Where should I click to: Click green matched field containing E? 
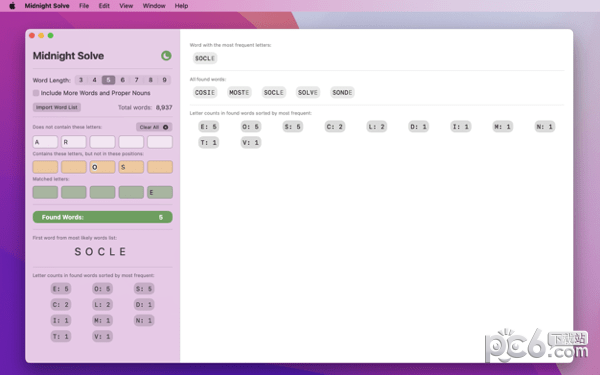160,192
